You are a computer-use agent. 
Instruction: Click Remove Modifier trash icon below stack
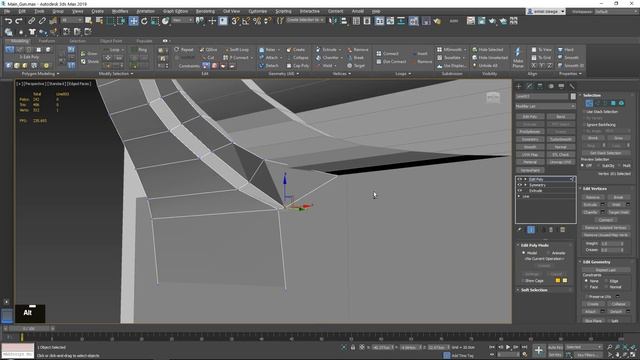point(551,230)
